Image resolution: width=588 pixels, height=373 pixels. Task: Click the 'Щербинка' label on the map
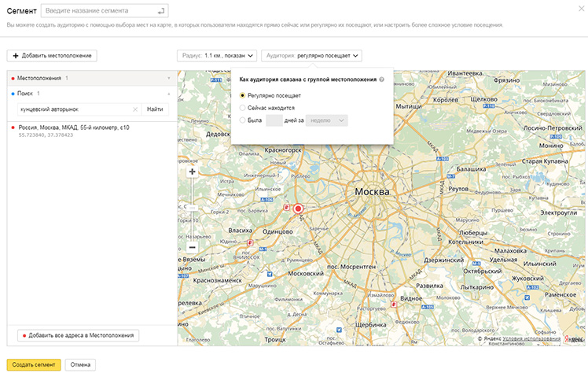(370, 325)
